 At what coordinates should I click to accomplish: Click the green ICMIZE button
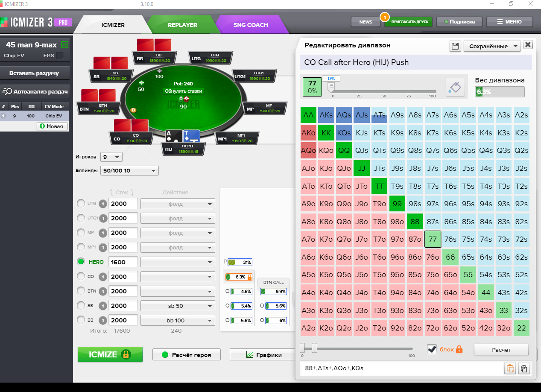coord(110,354)
